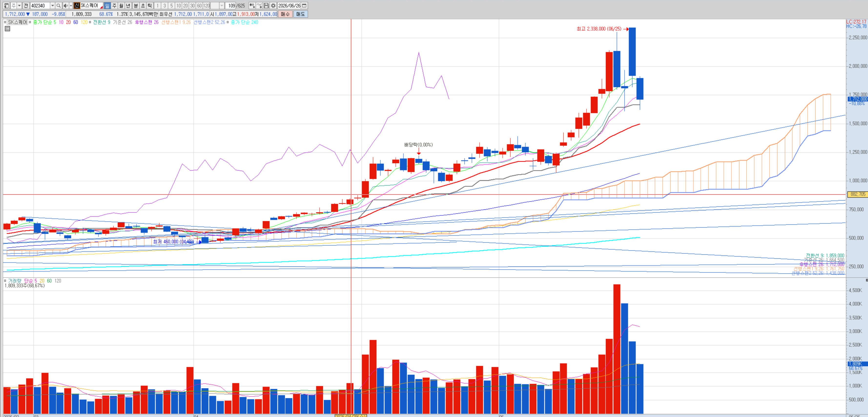Image resolution: width=868 pixels, height=417 pixels.
Task: Toggle the 종가 단순 240 legend square
Action: click(228, 22)
